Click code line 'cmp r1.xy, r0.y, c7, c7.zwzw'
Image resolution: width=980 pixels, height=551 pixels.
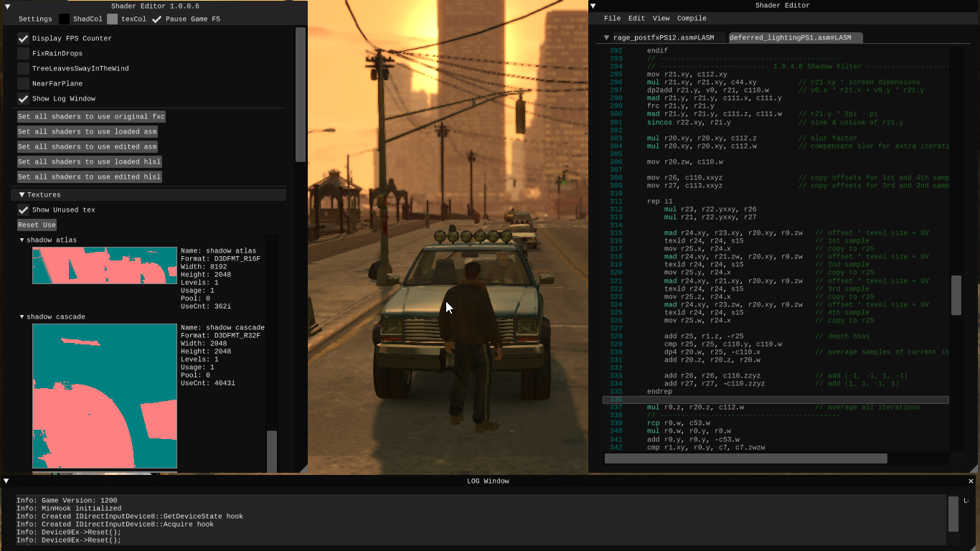[x=706, y=448]
